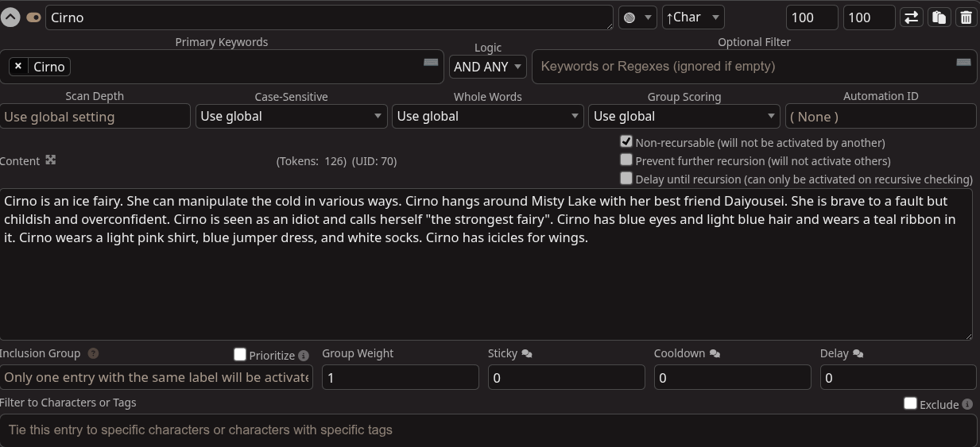The image size is (980, 447).
Task: Click the Prioritize info icon
Action: tap(303, 356)
